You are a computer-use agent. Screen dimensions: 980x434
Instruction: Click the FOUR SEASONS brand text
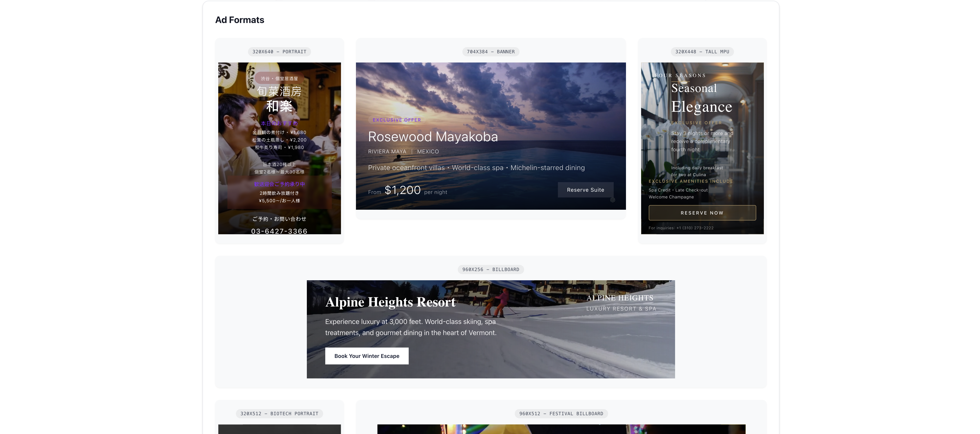pos(680,75)
